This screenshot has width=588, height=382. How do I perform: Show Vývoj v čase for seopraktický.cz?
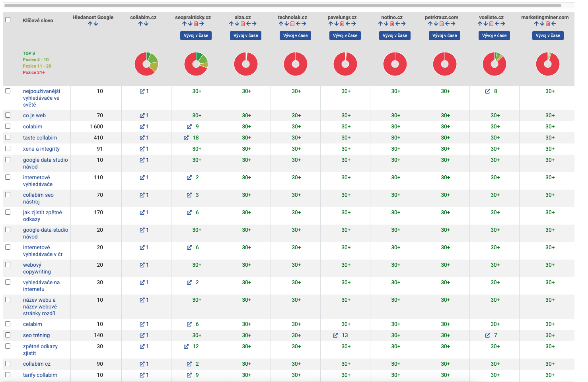pos(196,35)
